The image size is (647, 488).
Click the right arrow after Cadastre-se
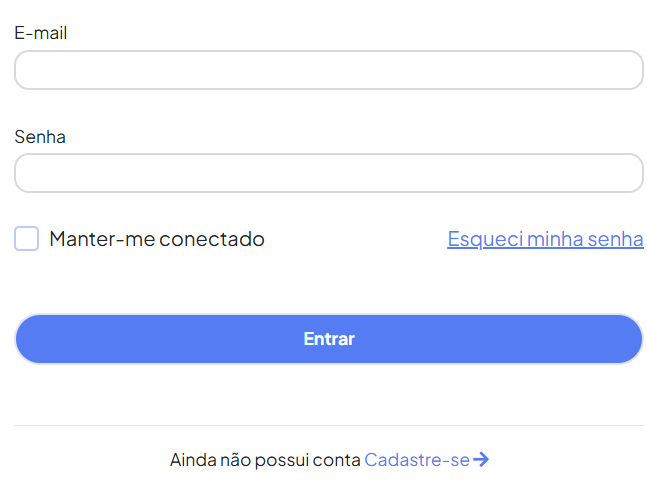coord(481,460)
